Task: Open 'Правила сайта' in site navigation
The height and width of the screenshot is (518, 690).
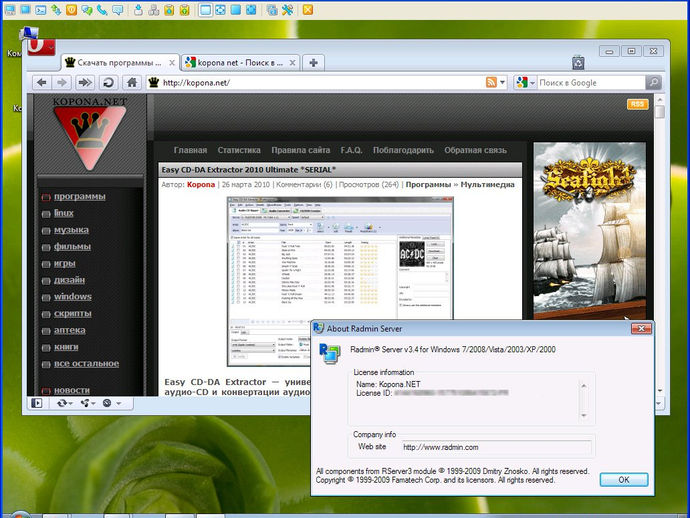Action: click(301, 150)
